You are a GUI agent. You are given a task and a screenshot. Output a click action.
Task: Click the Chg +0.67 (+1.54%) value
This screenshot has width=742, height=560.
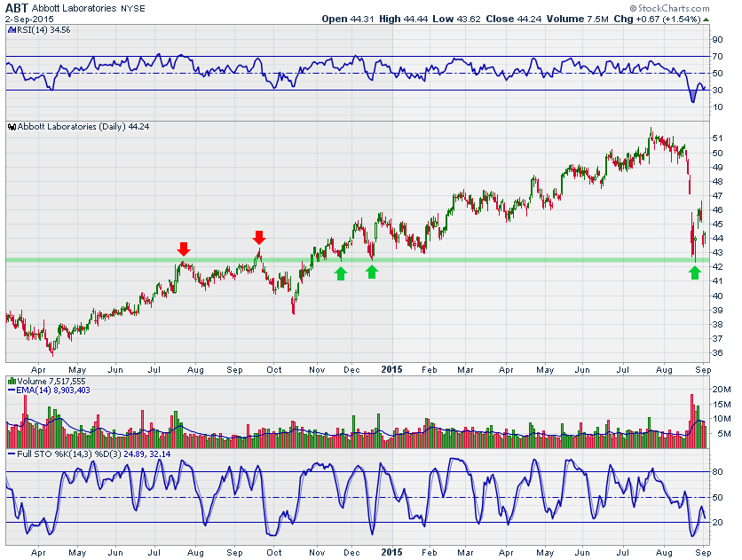point(658,19)
